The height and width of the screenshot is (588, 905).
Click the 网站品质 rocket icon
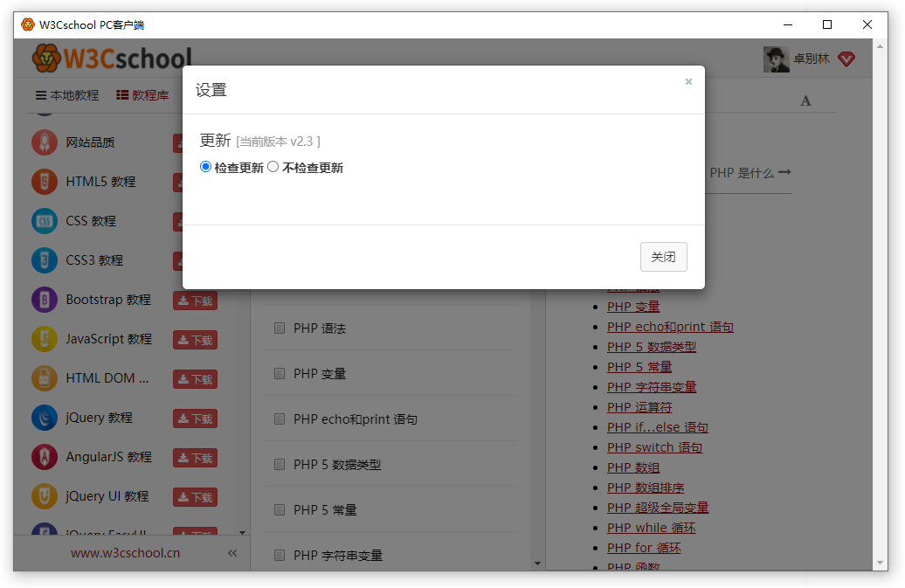(x=45, y=142)
